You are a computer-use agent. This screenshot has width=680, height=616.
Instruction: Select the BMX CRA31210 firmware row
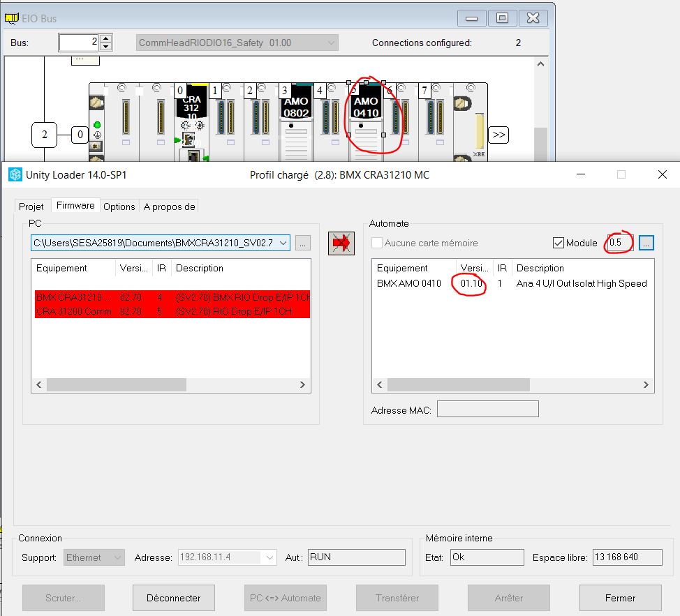coord(172,297)
